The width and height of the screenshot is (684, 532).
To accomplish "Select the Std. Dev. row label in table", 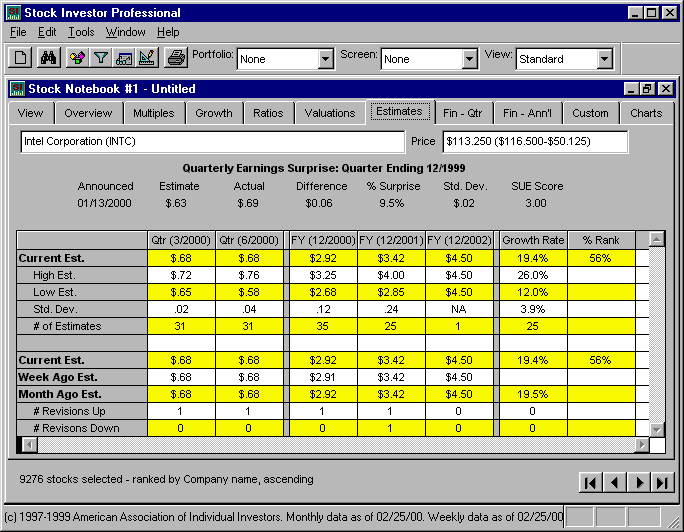I will pyautogui.click(x=82, y=309).
